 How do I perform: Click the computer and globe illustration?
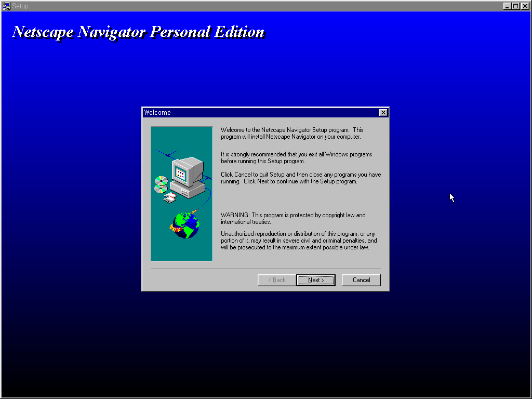click(182, 194)
